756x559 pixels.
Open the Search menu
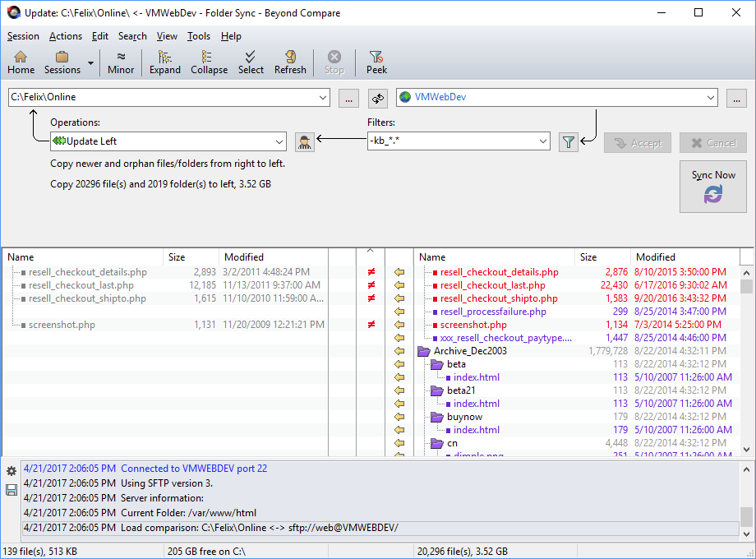pyautogui.click(x=132, y=36)
